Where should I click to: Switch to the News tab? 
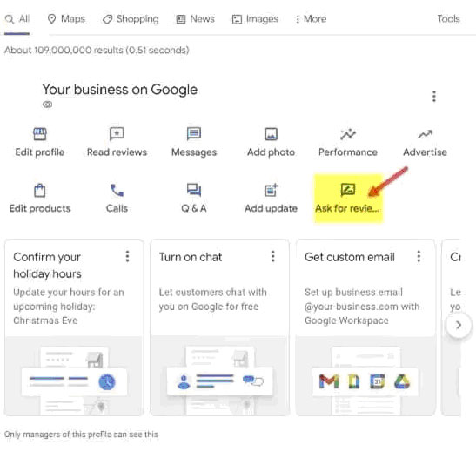pyautogui.click(x=196, y=19)
